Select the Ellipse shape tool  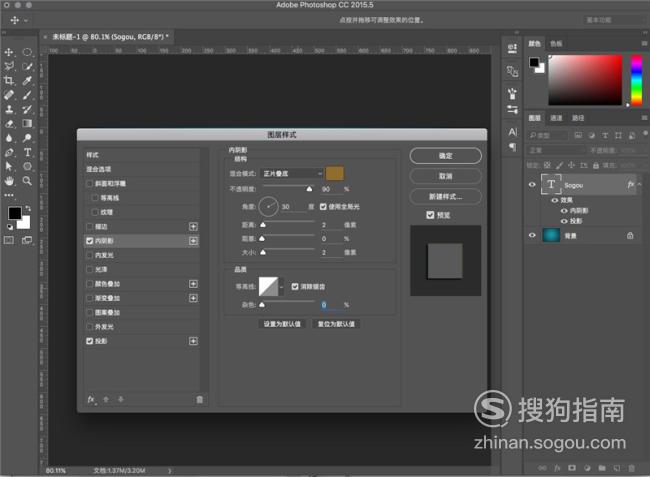27,166
